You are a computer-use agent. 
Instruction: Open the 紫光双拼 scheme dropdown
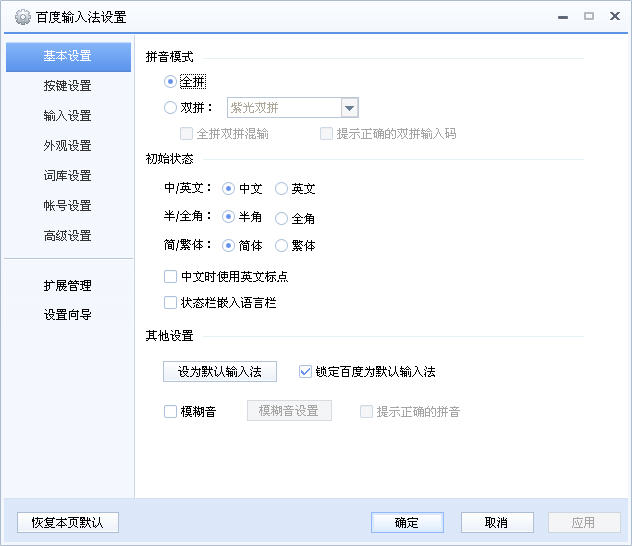point(349,108)
